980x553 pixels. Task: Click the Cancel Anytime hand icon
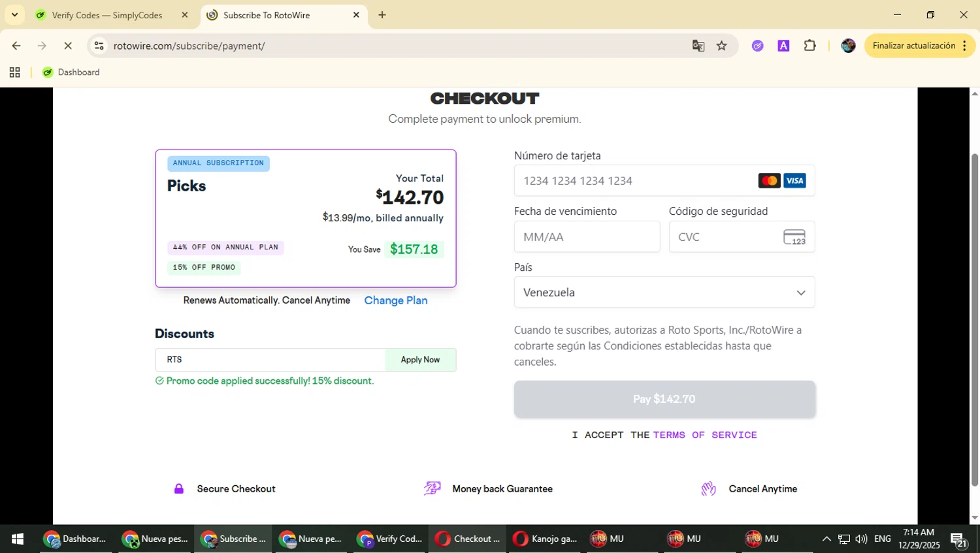coord(709,488)
